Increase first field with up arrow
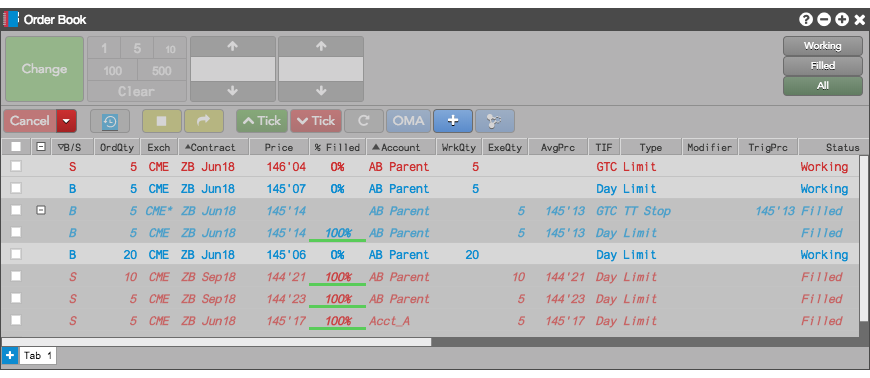Viewport: 870px width, 378px height. (232, 47)
